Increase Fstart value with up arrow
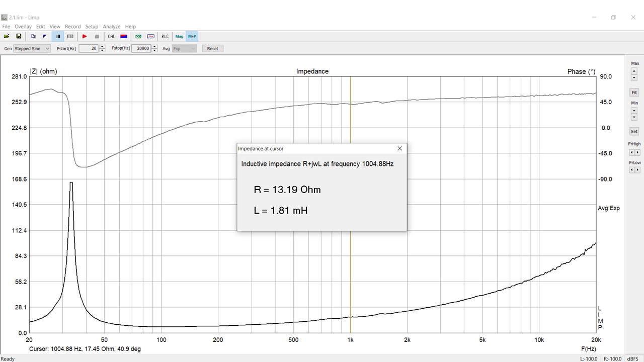644x362 pixels. pyautogui.click(x=102, y=47)
